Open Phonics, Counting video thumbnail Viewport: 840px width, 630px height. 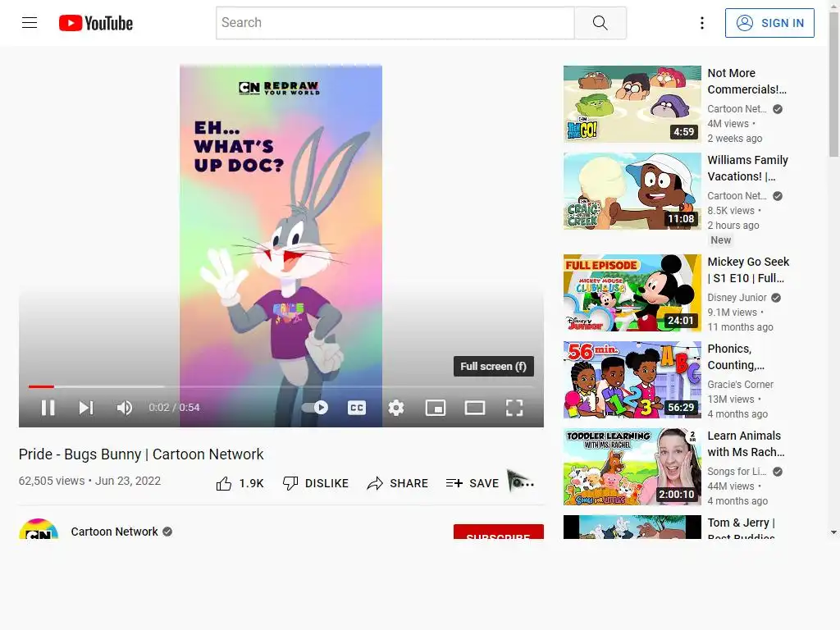click(x=632, y=380)
